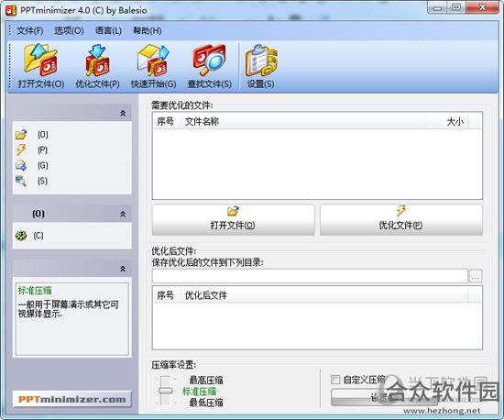Image resolution: width=504 pixels, height=420 pixels.
Task: Click the sidebar open folder (O) icon
Action: tap(21, 135)
